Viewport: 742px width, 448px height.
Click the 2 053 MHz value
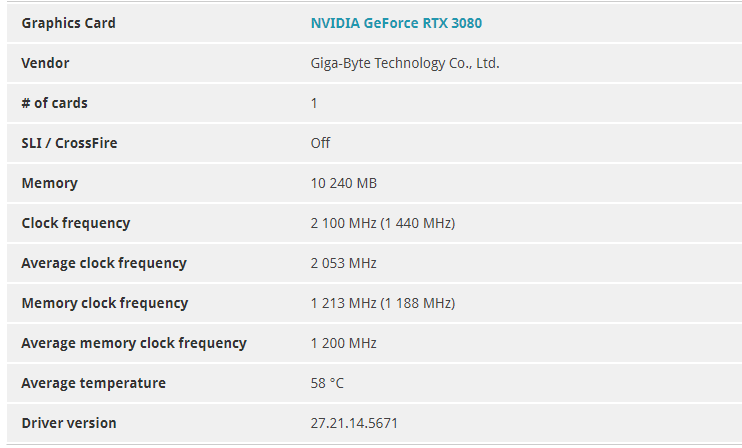[343, 263]
